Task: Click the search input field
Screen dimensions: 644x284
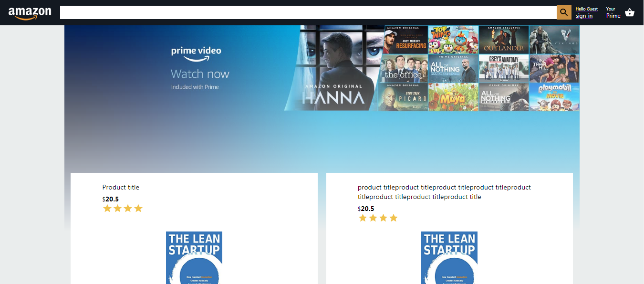Action: coord(308,12)
